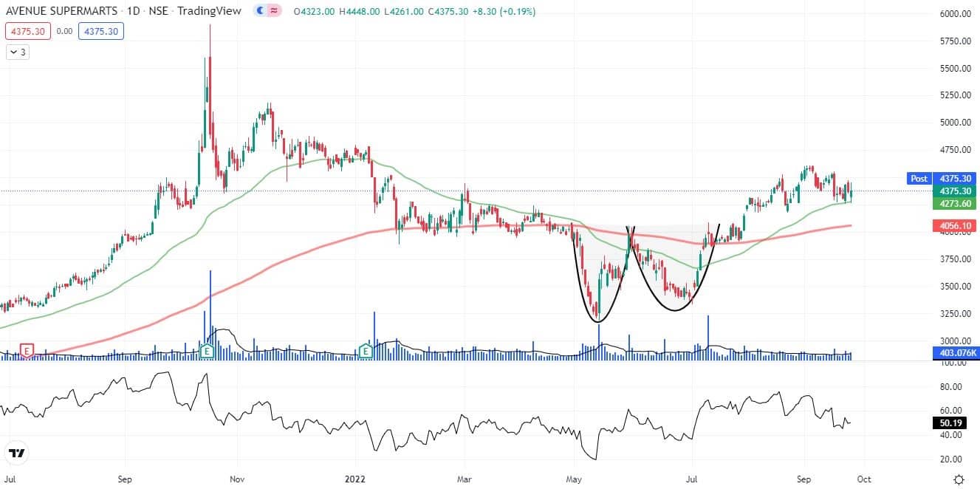Click the 0.00 spread value
Image resolution: width=980 pixels, height=489 pixels.
point(64,31)
